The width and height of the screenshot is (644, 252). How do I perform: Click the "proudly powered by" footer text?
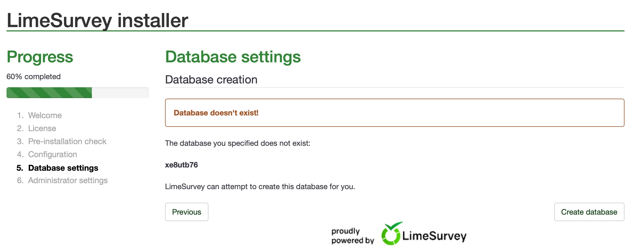pos(352,236)
